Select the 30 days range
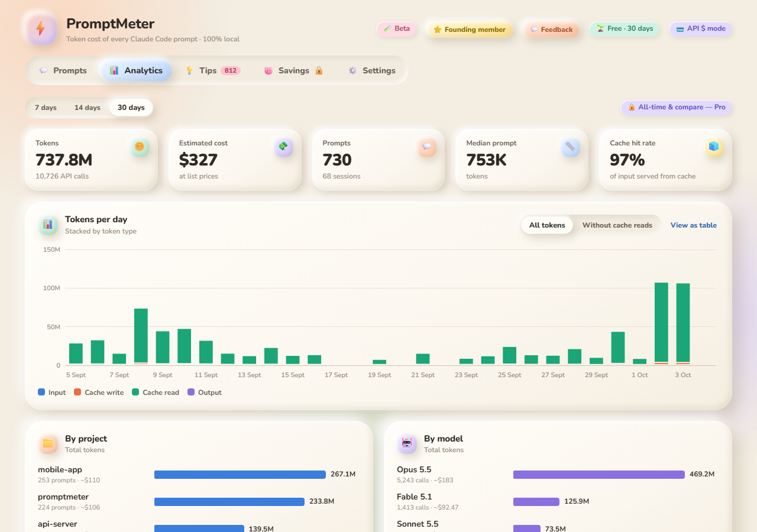Viewport: 757px width, 532px height. click(131, 108)
